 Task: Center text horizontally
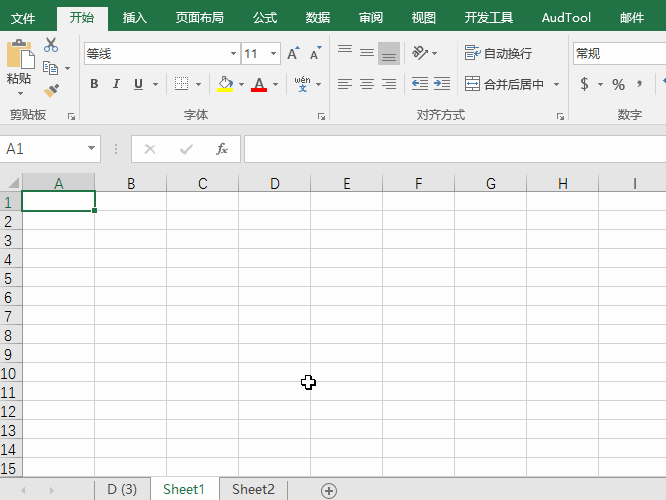(367, 84)
